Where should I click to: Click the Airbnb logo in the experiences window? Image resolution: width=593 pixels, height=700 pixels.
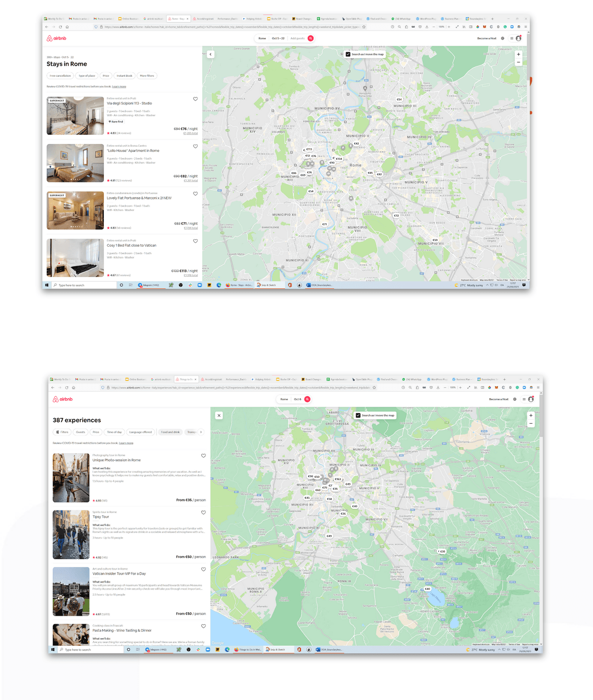pyautogui.click(x=63, y=399)
